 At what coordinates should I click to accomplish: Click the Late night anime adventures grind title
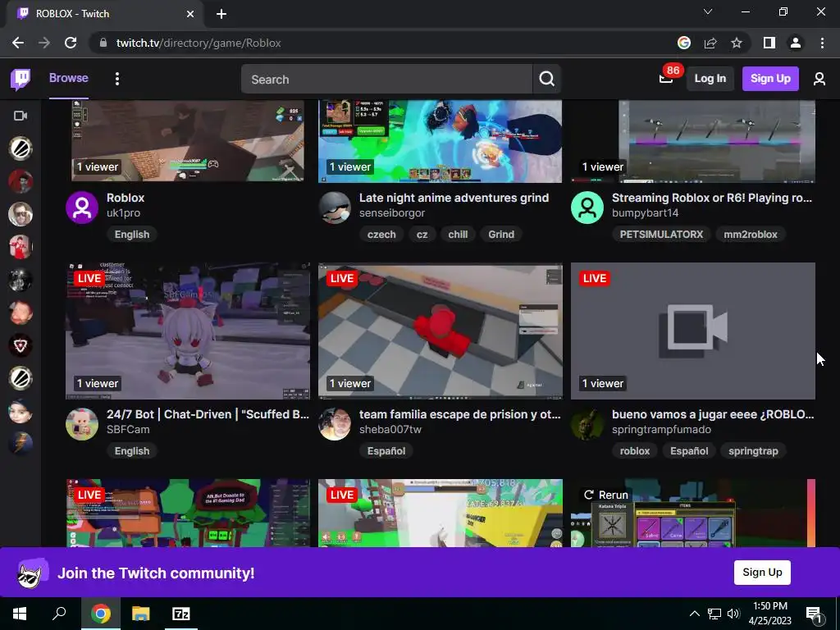454,198
